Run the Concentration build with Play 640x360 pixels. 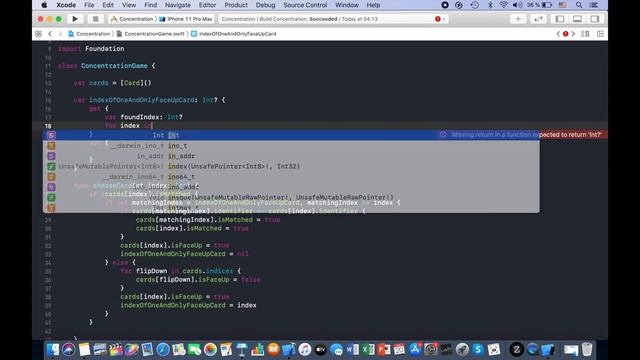(x=75, y=19)
